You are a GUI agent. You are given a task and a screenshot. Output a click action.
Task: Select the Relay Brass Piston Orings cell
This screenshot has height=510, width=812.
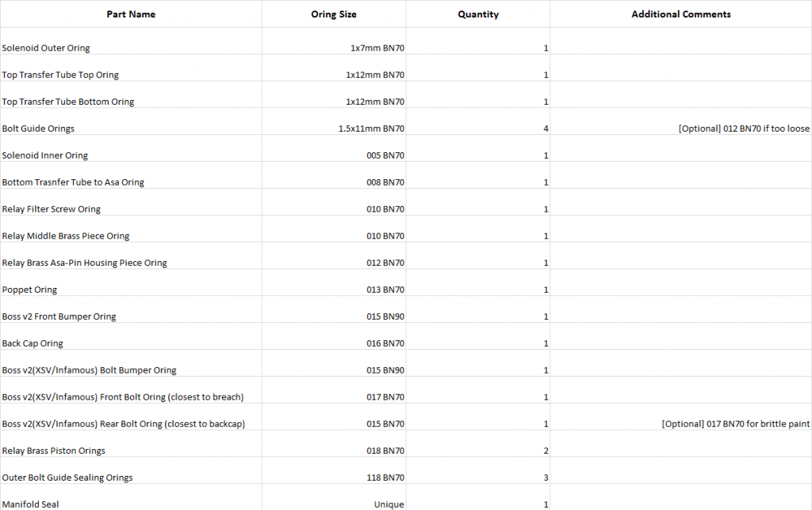tap(131, 445)
